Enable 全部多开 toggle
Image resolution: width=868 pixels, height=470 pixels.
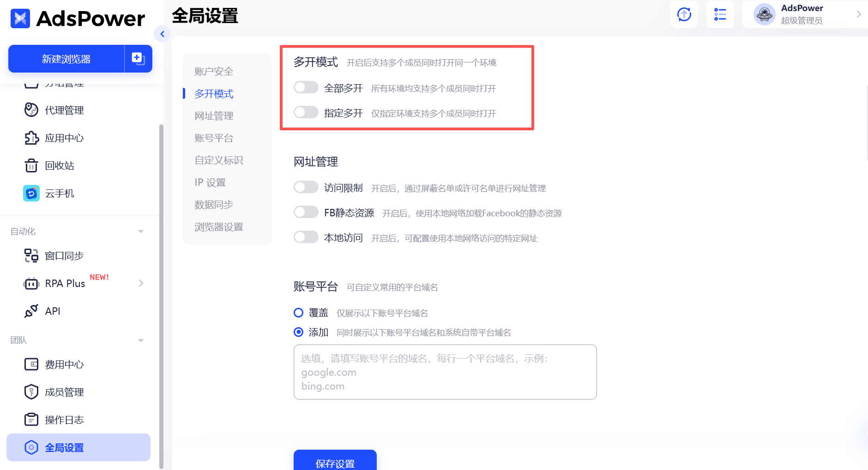tap(306, 87)
